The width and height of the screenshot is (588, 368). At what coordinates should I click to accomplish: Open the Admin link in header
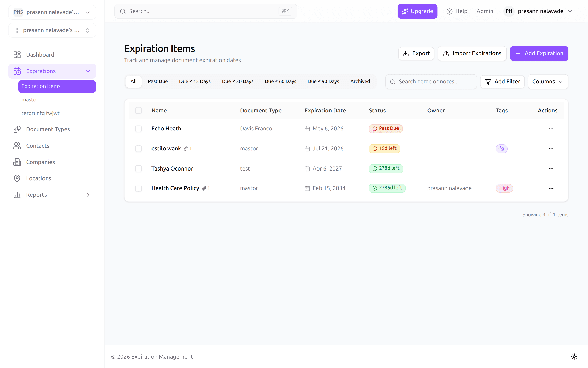[484, 11]
